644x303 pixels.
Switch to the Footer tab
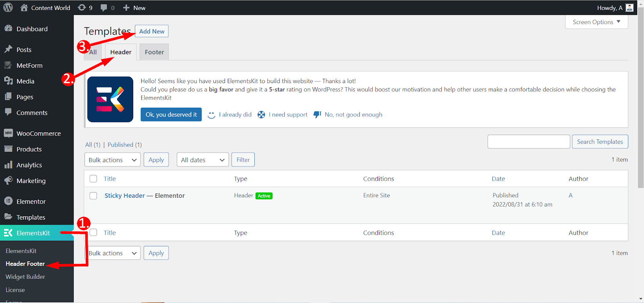154,52
